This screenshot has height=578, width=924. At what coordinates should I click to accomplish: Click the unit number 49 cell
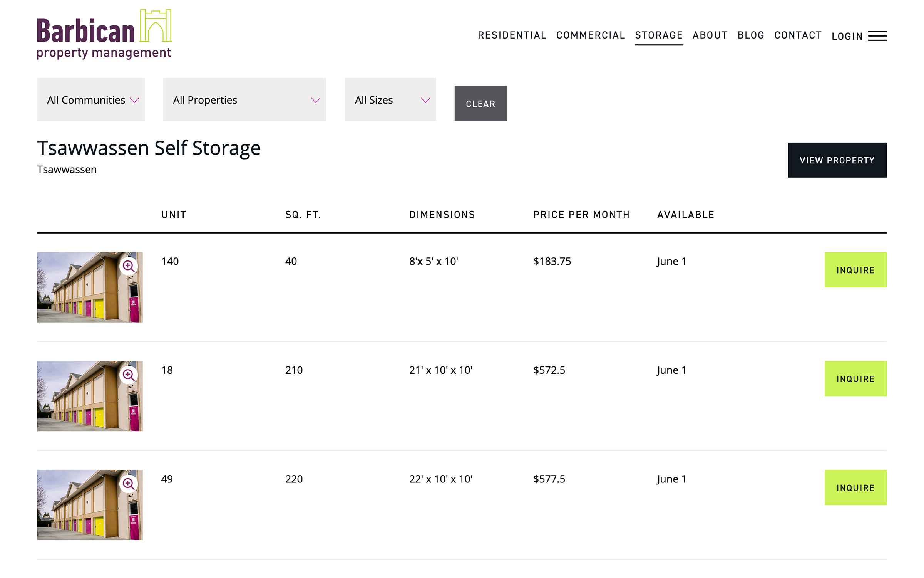(167, 479)
